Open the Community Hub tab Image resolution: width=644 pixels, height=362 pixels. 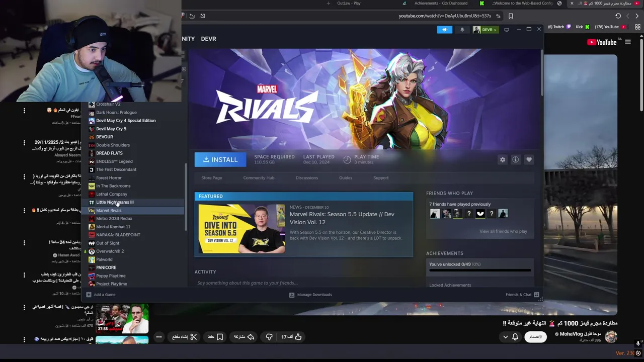pyautogui.click(x=259, y=177)
